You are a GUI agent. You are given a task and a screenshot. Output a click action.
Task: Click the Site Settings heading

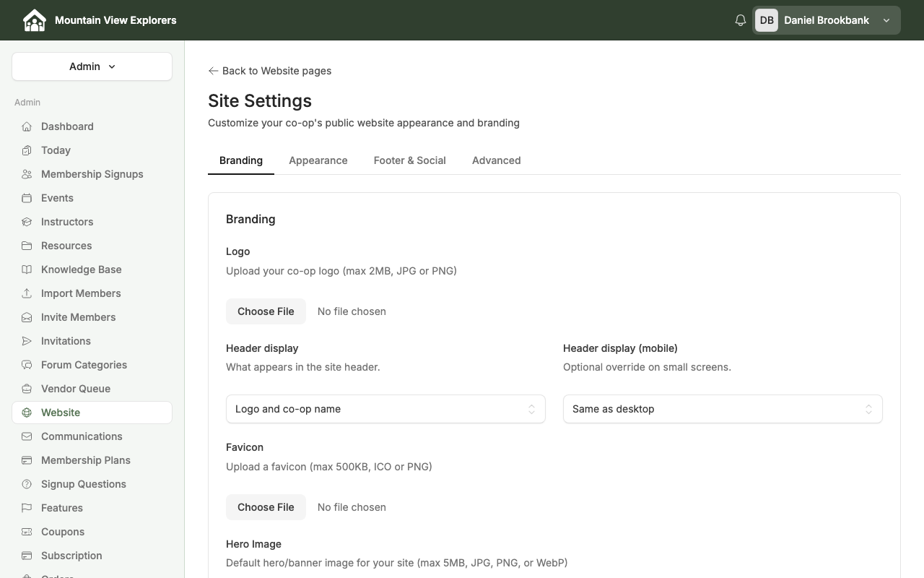pyautogui.click(x=260, y=101)
